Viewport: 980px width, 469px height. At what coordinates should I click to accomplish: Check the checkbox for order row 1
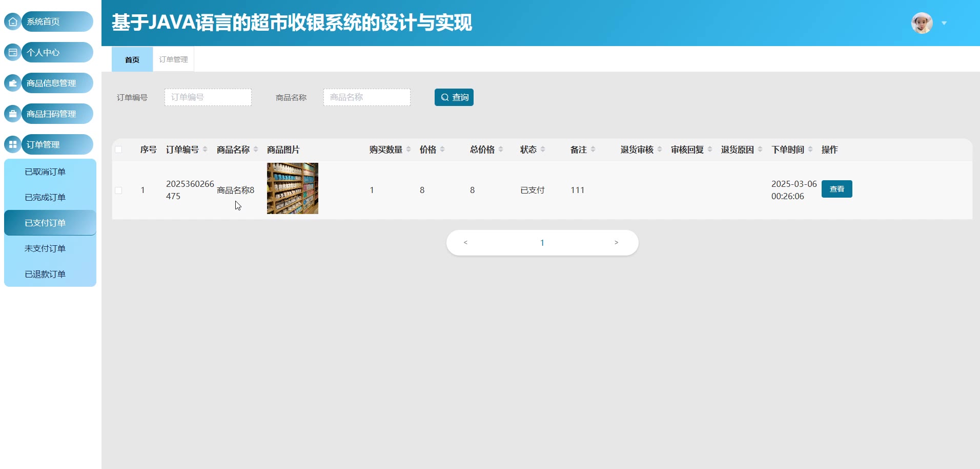[x=118, y=190]
